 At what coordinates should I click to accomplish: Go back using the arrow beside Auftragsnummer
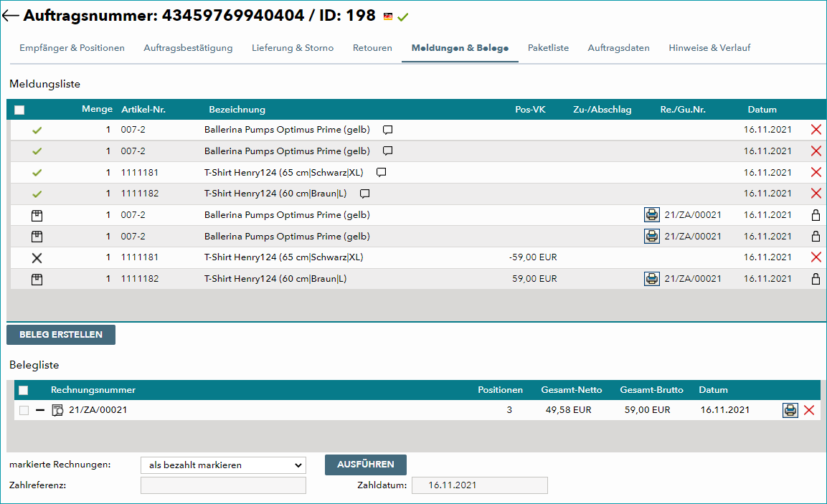click(11, 16)
